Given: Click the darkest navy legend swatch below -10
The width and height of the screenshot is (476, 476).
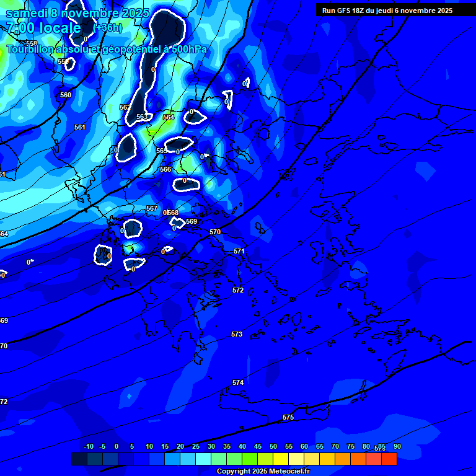Looking at the screenshot, I should [79, 459].
